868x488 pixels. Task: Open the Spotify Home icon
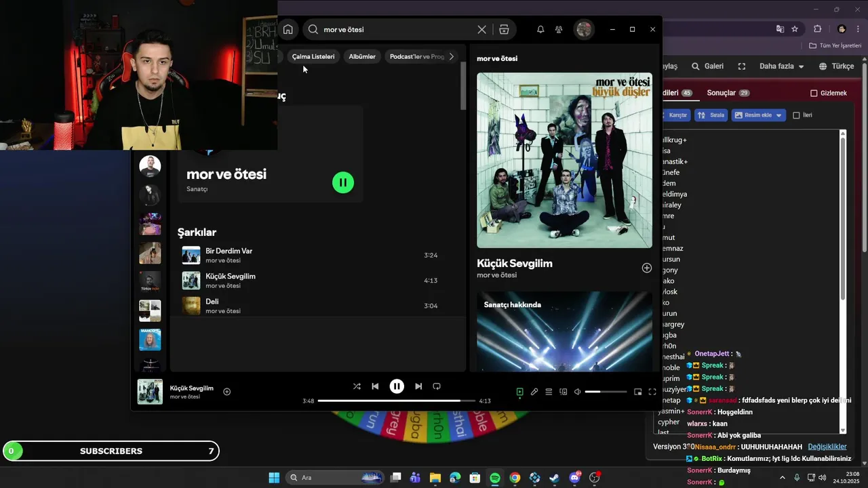click(x=288, y=29)
